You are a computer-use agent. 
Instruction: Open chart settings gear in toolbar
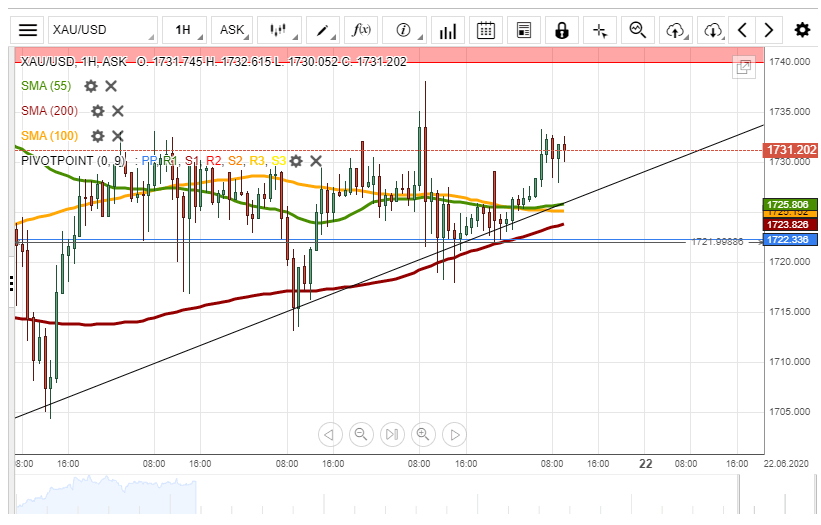(802, 30)
